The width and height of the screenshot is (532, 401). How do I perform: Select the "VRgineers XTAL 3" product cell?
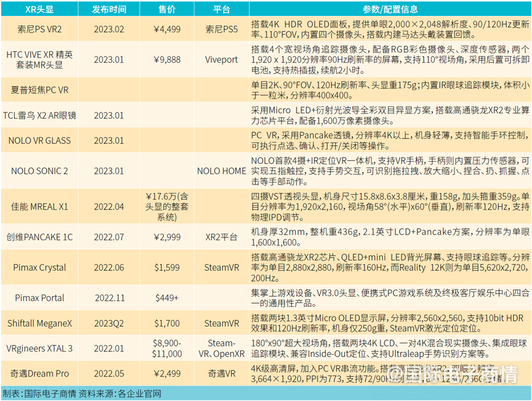click(x=39, y=348)
